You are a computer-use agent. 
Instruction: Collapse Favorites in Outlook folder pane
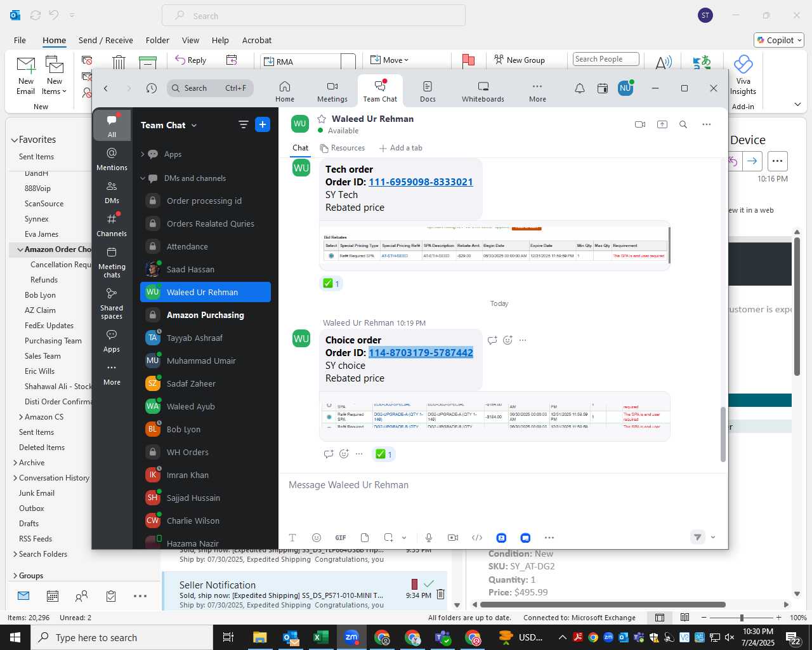(x=14, y=140)
